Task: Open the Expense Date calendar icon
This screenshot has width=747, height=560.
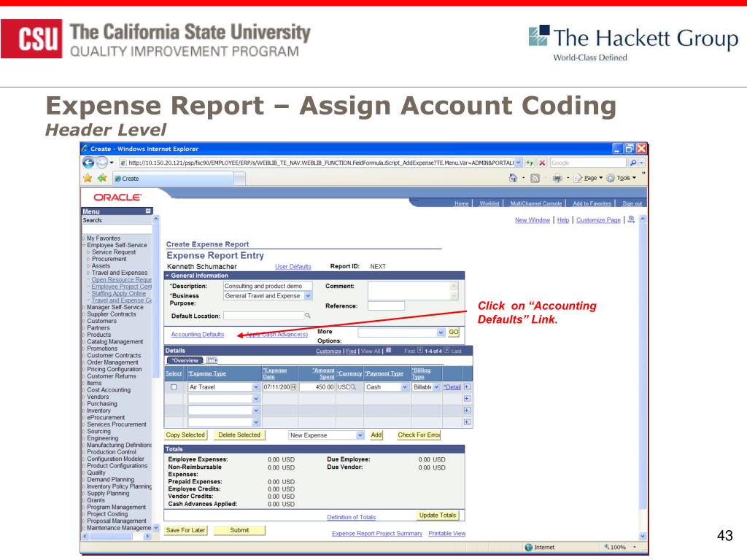Action: point(293,387)
